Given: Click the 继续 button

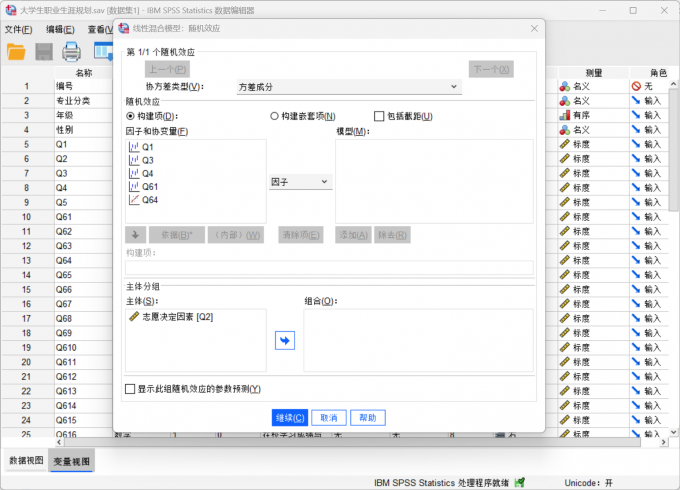Looking at the screenshot, I should 290,418.
